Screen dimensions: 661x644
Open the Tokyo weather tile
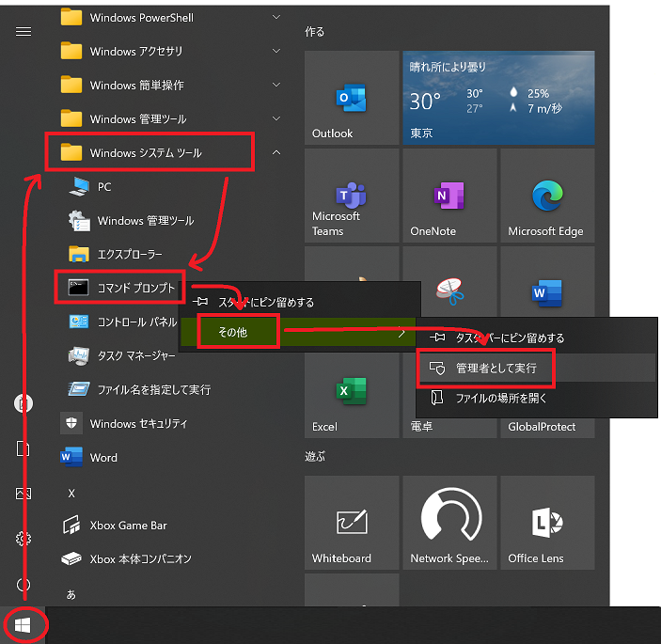pyautogui.click(x=498, y=98)
